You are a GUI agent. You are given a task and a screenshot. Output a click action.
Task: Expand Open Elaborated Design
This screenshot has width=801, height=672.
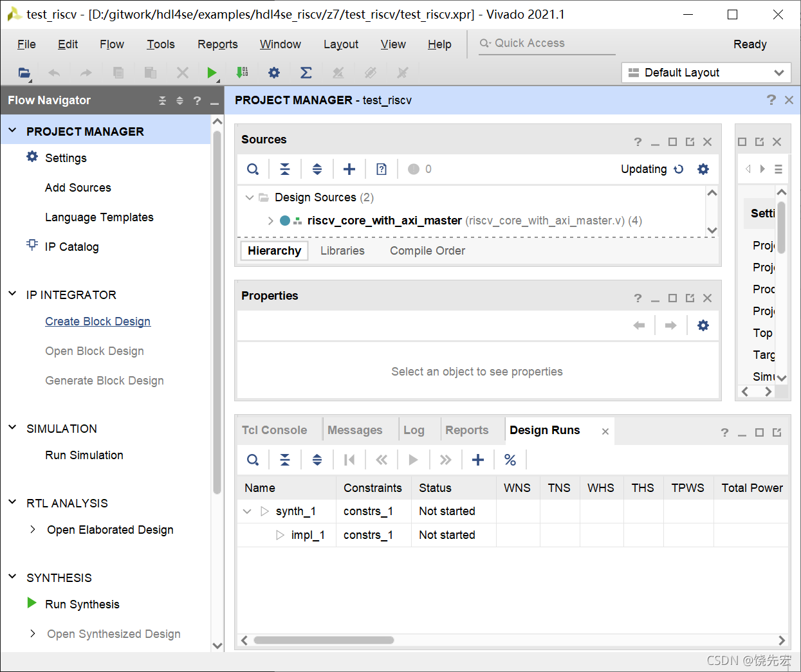coord(33,529)
